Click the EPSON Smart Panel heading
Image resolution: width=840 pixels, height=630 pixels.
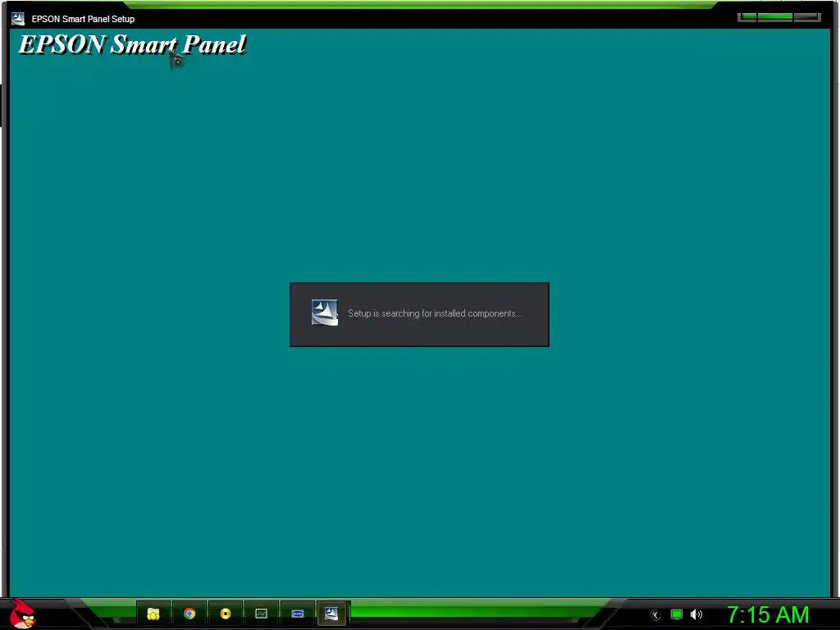132,44
